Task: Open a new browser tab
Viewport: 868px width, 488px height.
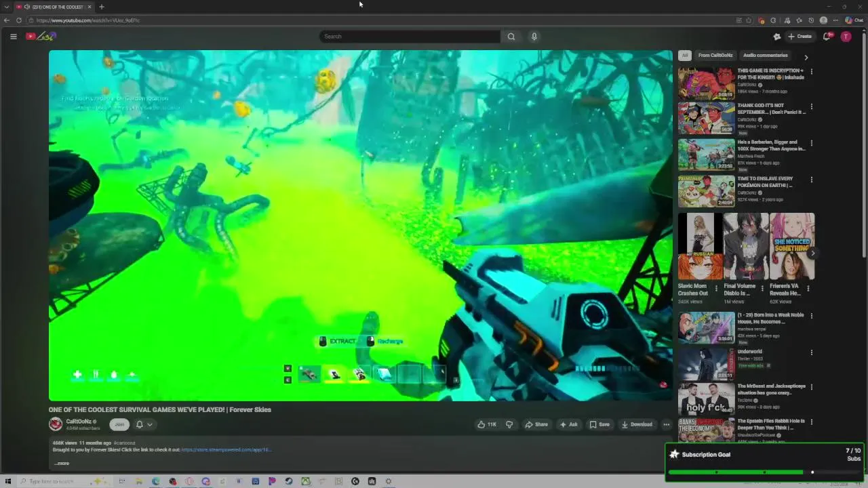Action: 102,7
